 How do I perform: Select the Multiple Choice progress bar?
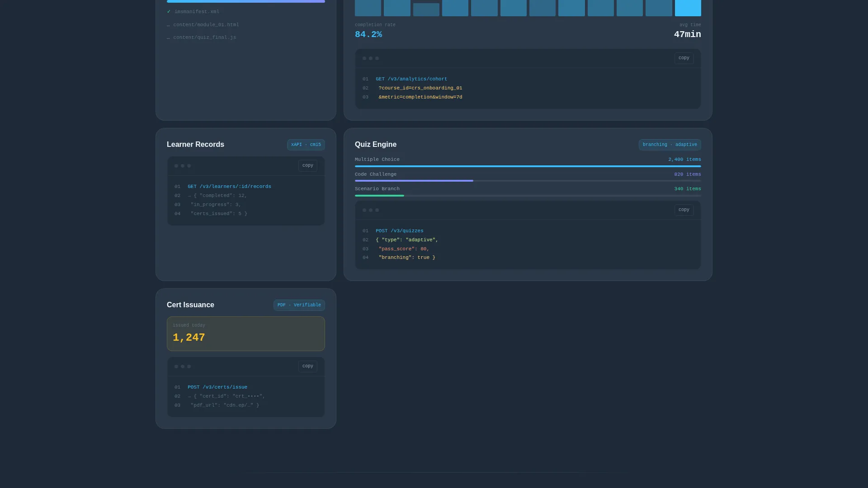(x=528, y=166)
